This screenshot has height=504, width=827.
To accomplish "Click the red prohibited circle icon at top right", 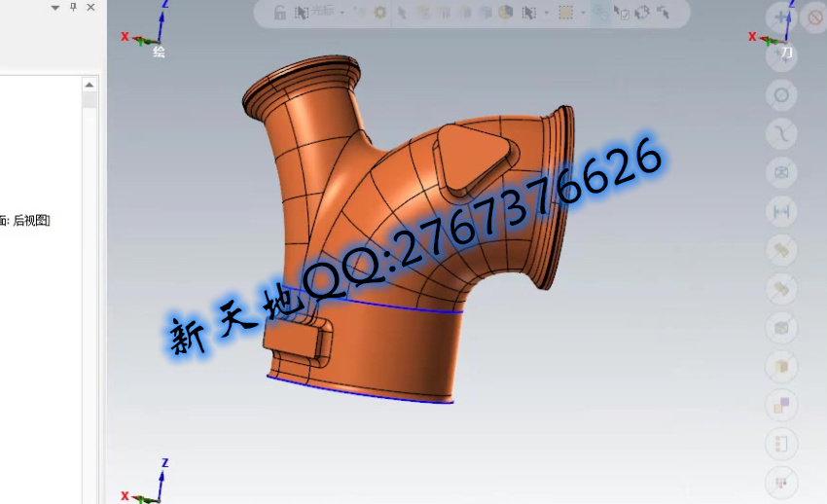I will [x=815, y=17].
